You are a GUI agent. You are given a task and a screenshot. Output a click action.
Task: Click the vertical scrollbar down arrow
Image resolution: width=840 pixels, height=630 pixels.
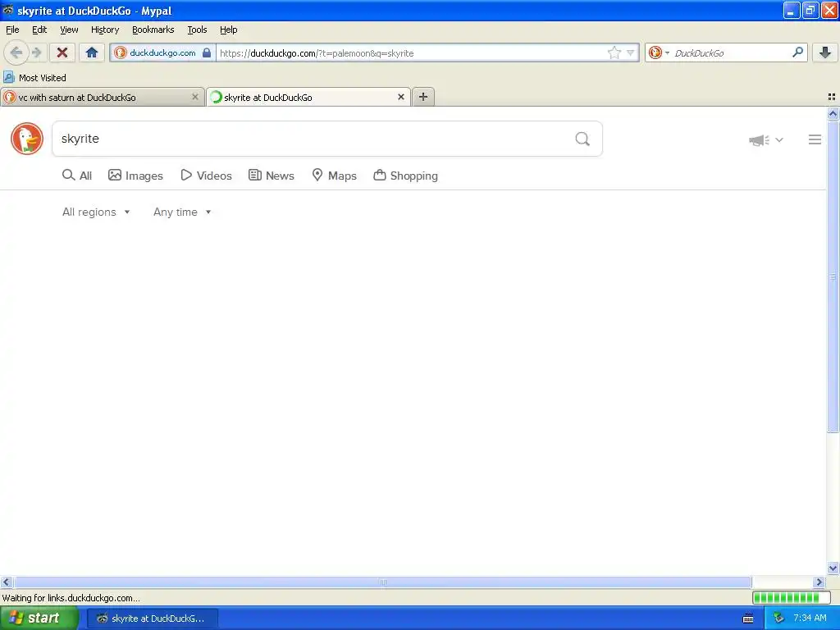coord(833,568)
